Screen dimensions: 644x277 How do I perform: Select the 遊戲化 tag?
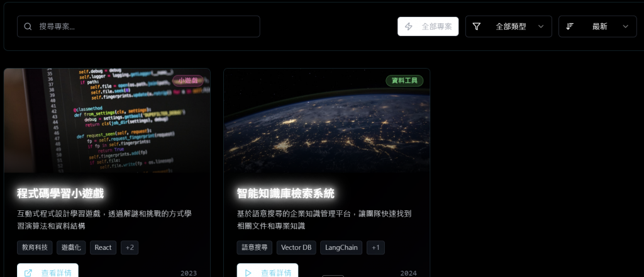coord(72,248)
